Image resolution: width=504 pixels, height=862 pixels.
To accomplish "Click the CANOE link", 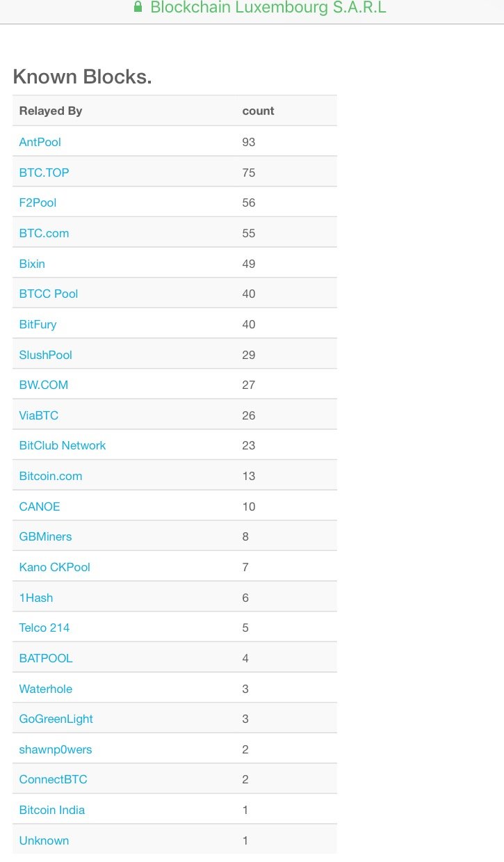I will [40, 506].
